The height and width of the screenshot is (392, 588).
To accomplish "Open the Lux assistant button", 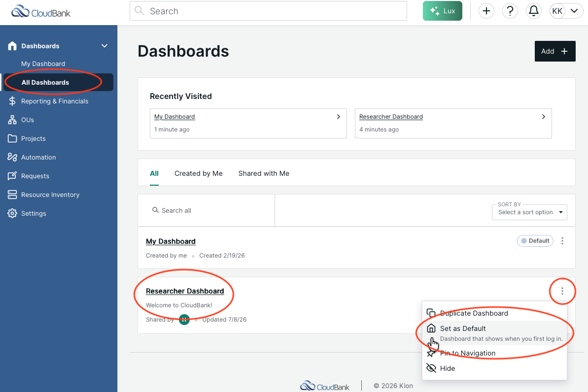I will pos(443,11).
